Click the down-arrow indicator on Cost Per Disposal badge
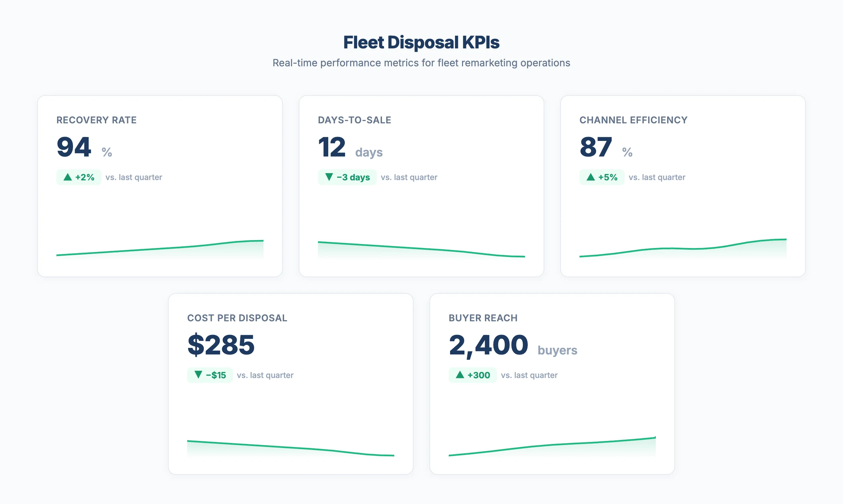Image resolution: width=843 pixels, height=504 pixels. pyautogui.click(x=198, y=375)
